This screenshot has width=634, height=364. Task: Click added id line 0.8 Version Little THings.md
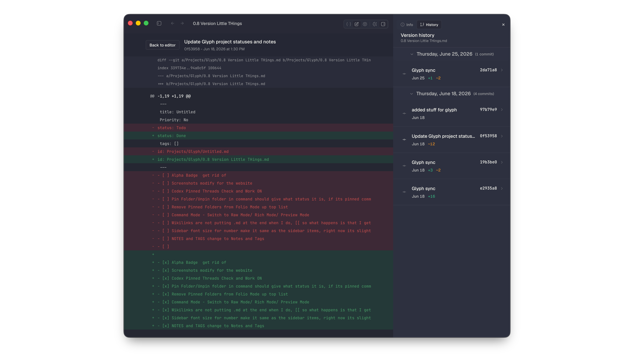[x=258, y=159]
